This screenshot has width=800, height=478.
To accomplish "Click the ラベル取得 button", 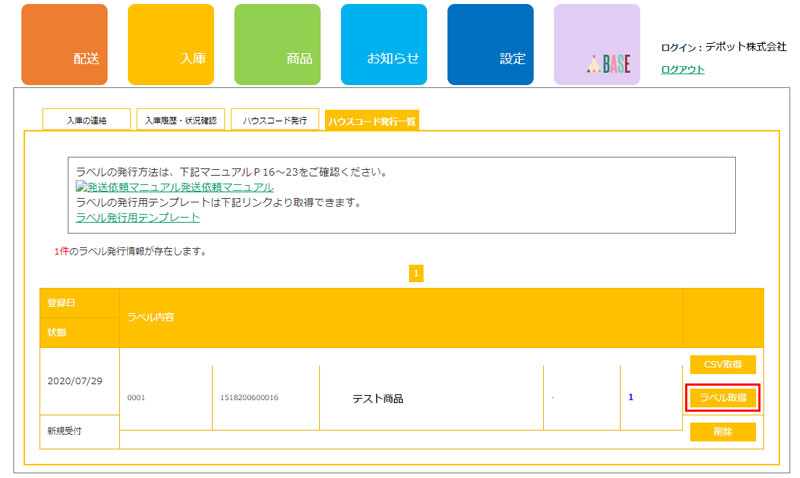I will (x=722, y=398).
